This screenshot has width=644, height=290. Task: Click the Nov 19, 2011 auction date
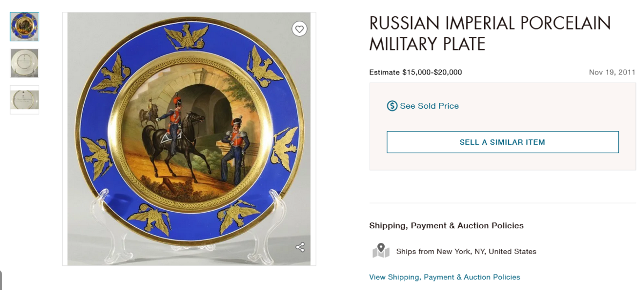coord(612,72)
